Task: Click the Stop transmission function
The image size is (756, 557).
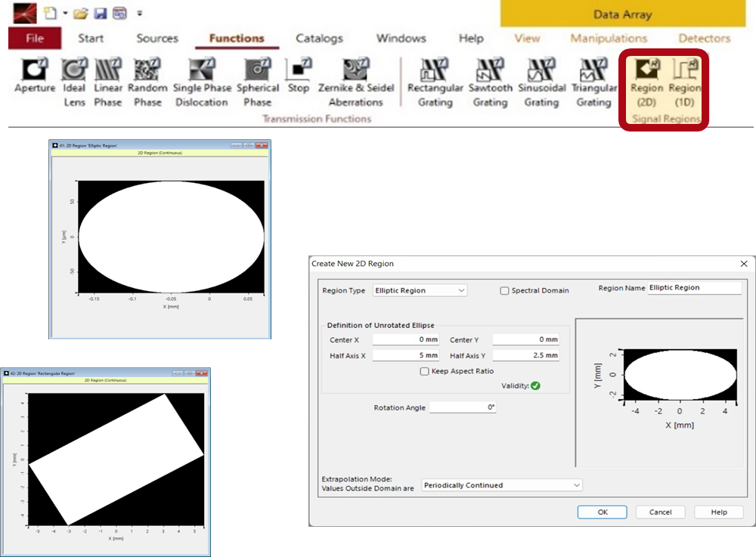Action: 299,76
